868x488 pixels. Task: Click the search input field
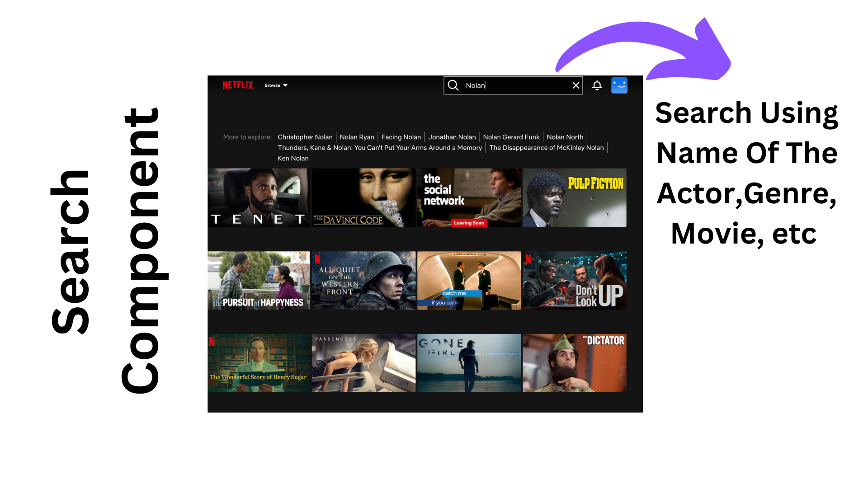(x=514, y=85)
